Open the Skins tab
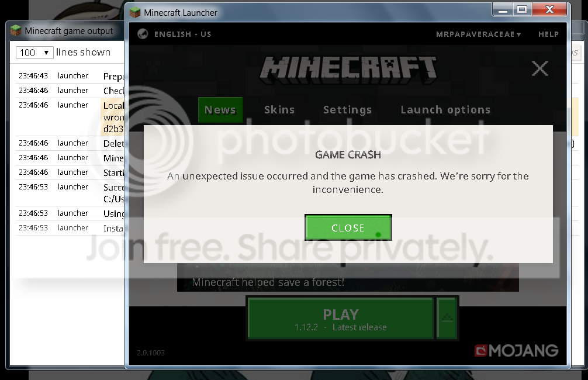Image resolution: width=588 pixels, height=380 pixels. (279, 110)
